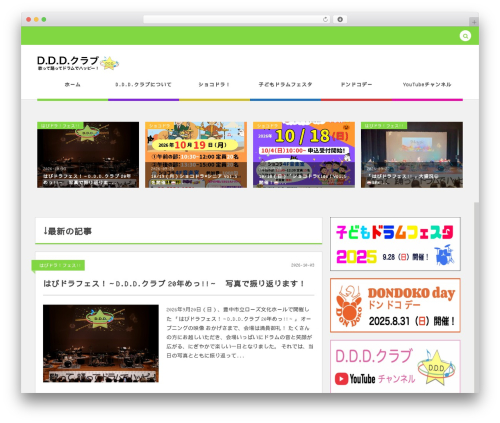The width and height of the screenshot is (500, 423).
Task: Open a new browser tab with plus button
Action: pos(474,22)
